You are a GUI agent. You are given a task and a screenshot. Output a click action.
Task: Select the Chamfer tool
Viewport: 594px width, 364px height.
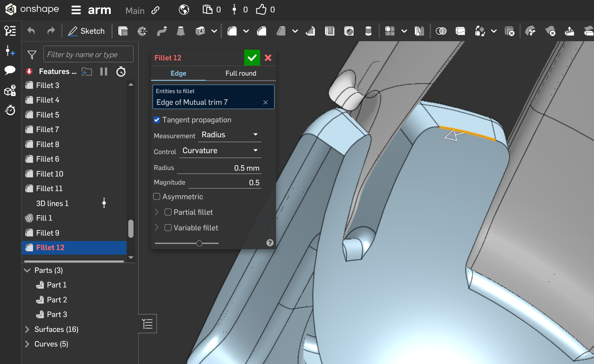[261, 31]
